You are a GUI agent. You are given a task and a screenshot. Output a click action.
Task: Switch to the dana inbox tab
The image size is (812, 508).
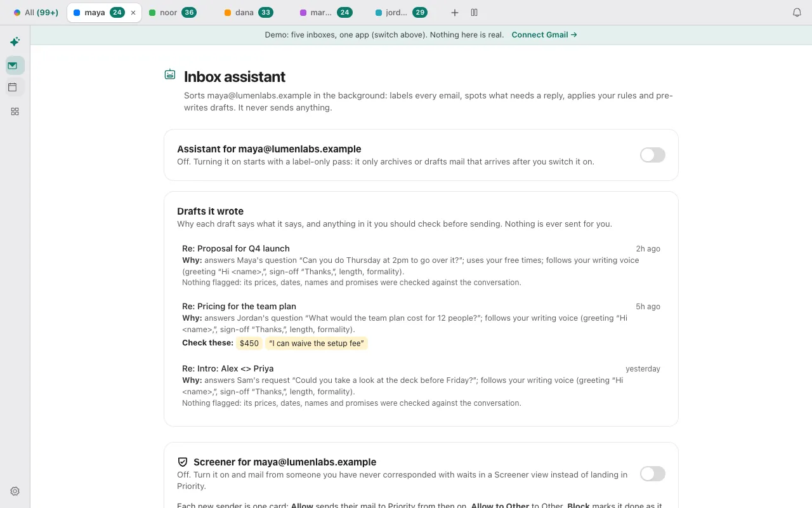point(249,13)
